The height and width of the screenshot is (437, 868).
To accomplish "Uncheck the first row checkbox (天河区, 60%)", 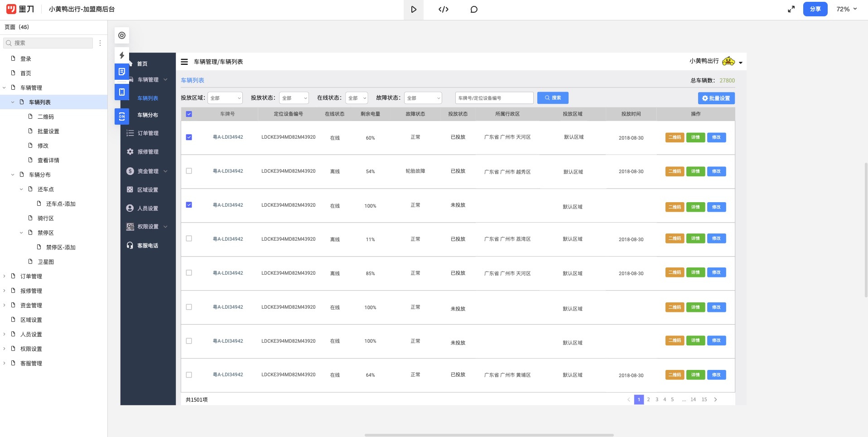I will tap(189, 137).
